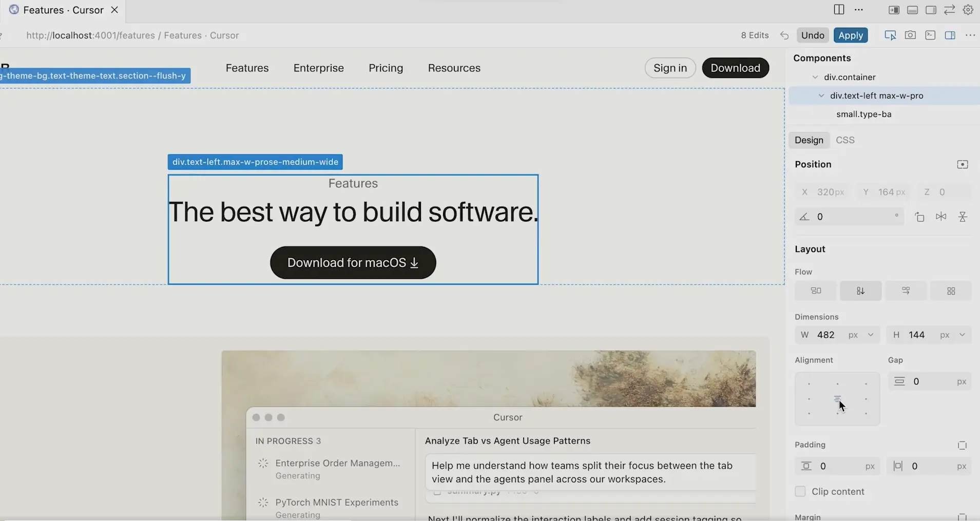980x521 pixels.
Task: Click the split editor layout icon
Action: [x=839, y=10]
